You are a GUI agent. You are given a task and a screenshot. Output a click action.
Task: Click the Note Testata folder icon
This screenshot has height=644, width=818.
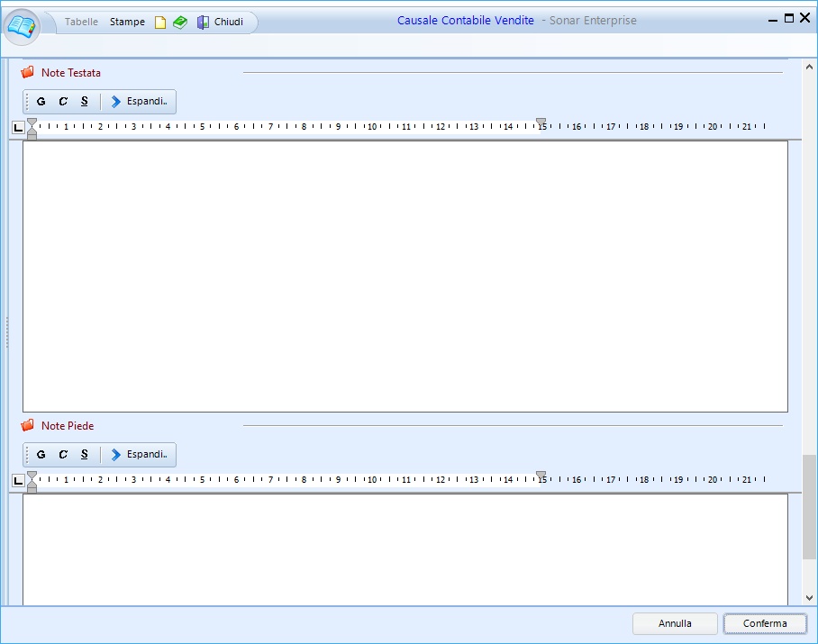pos(27,73)
